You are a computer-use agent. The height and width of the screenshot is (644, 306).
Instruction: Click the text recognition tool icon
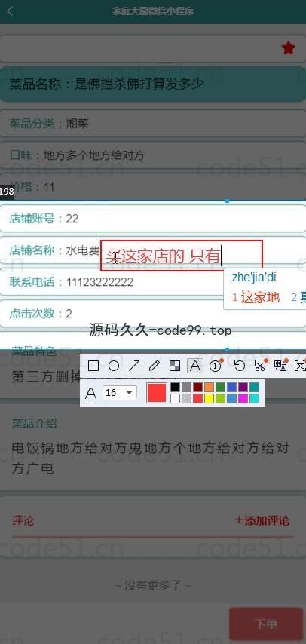pos(301,366)
